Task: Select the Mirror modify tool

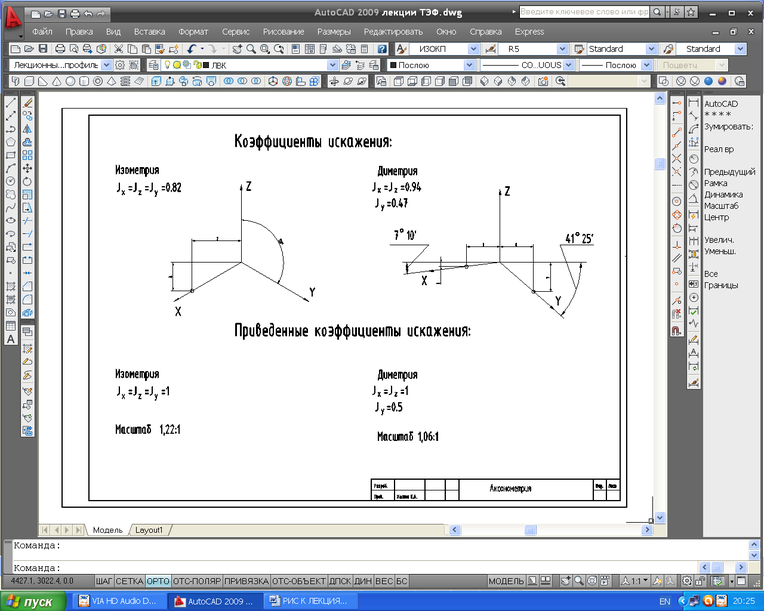Action: tap(27, 129)
